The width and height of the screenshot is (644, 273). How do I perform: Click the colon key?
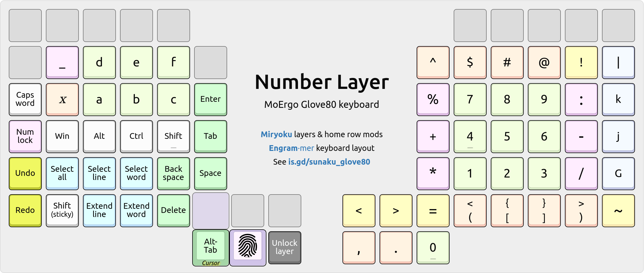(581, 100)
